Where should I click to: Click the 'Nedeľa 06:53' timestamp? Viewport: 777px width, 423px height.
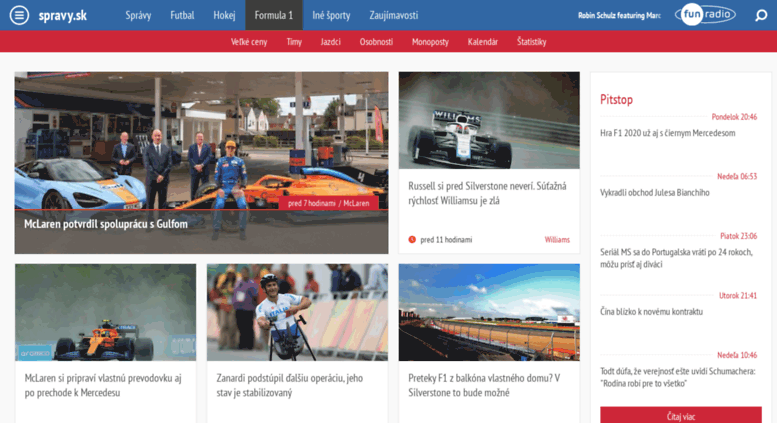coord(737,177)
